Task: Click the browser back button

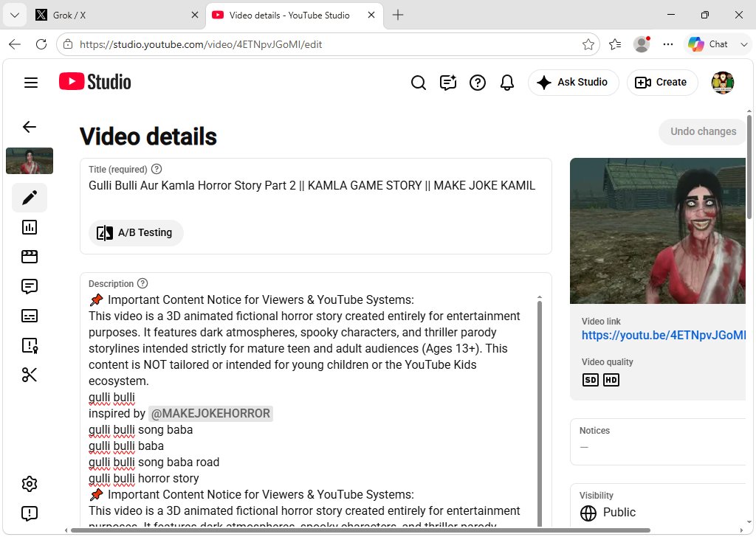Action: tap(15, 45)
